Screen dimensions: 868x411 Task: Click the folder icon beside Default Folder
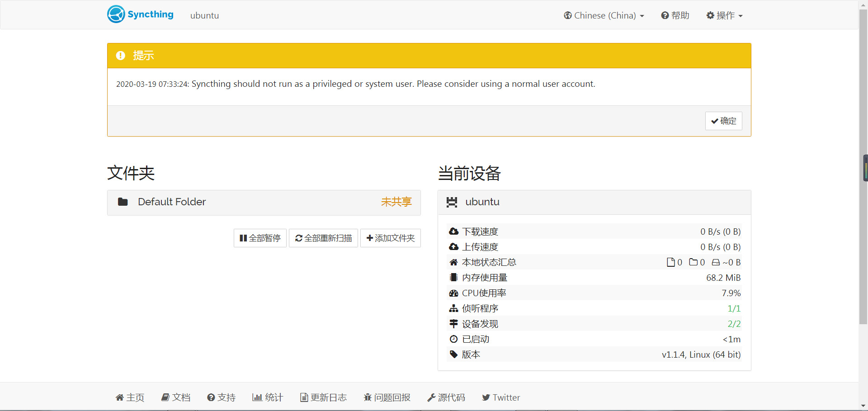pos(123,202)
